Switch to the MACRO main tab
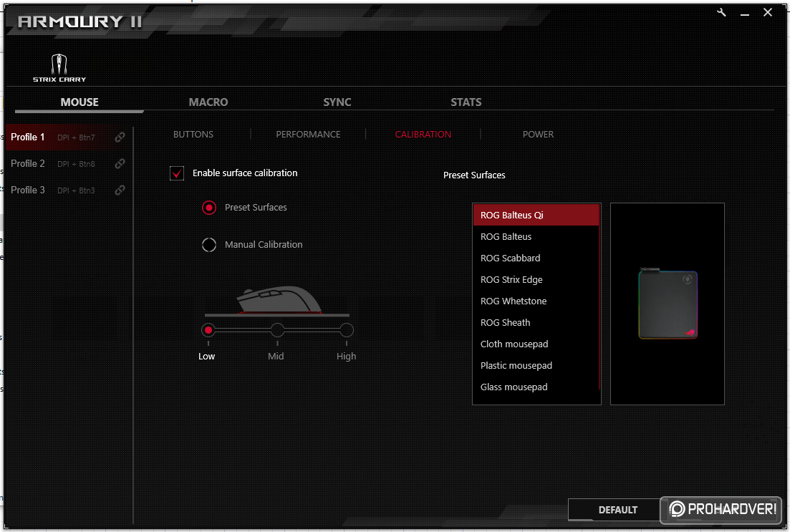The image size is (790, 532). (208, 102)
